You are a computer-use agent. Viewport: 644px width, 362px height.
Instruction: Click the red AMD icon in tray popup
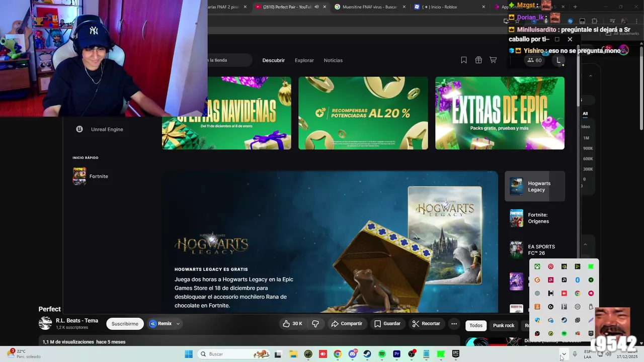coord(551,280)
